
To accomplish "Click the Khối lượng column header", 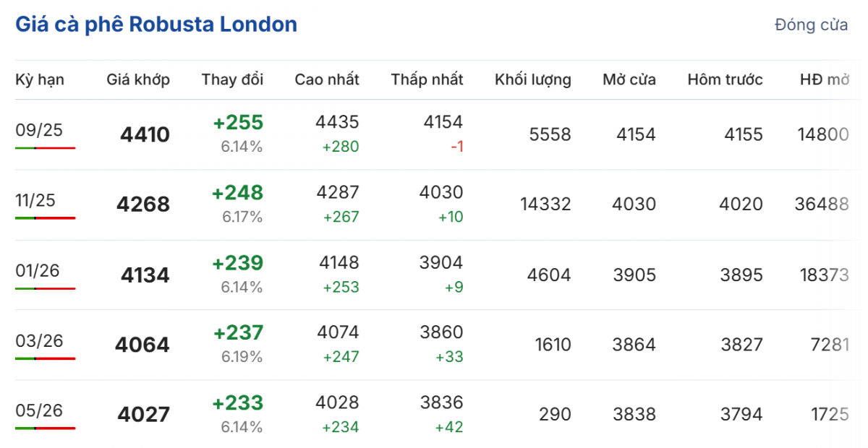I will 533,79.
